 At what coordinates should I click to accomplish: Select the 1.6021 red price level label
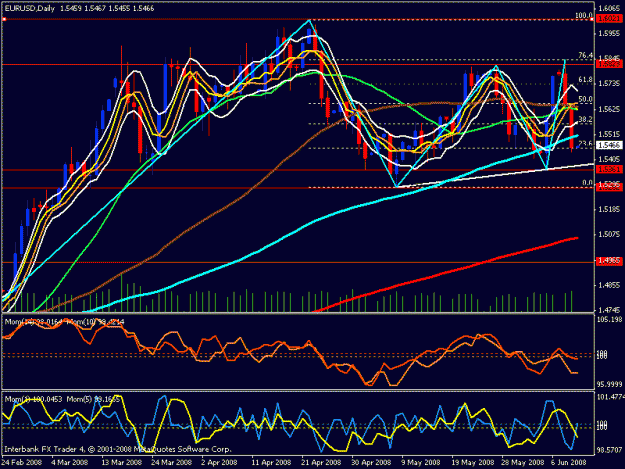point(609,19)
